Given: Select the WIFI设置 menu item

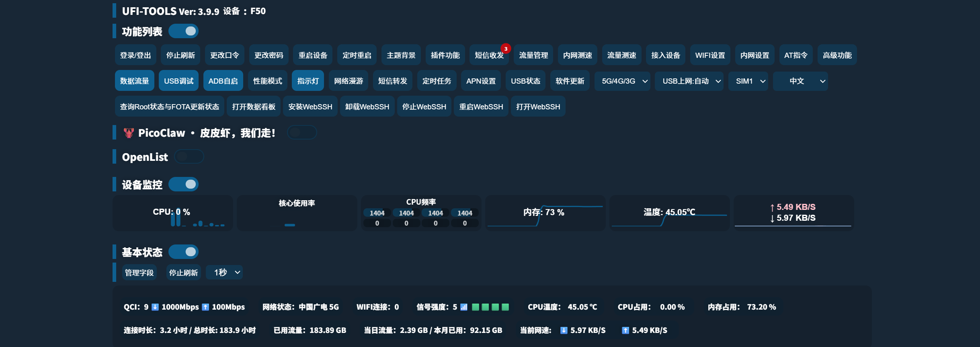Looking at the screenshot, I should click(710, 55).
